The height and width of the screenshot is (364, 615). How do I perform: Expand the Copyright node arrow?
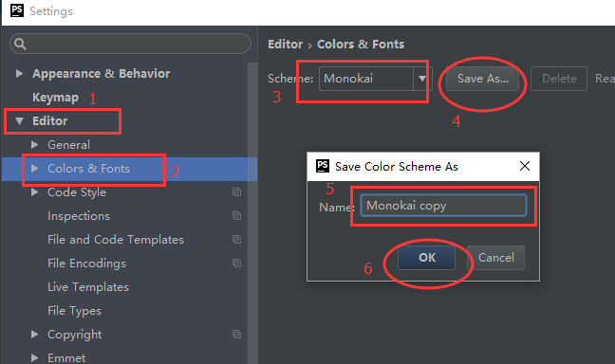tap(35, 335)
